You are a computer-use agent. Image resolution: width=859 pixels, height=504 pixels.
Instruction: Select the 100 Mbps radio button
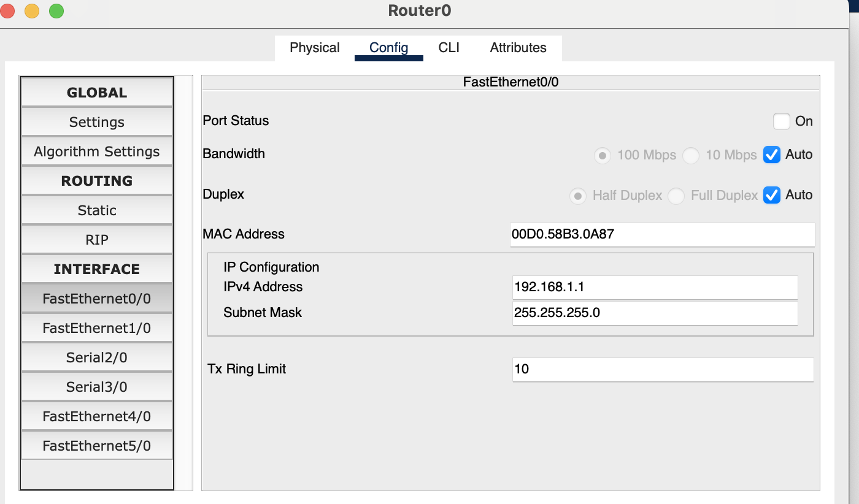point(603,156)
